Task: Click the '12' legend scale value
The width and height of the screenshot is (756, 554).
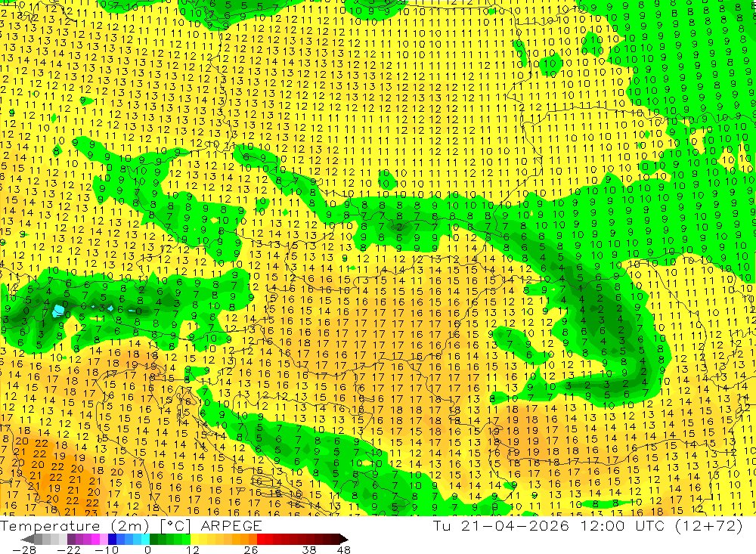Action: click(x=192, y=549)
